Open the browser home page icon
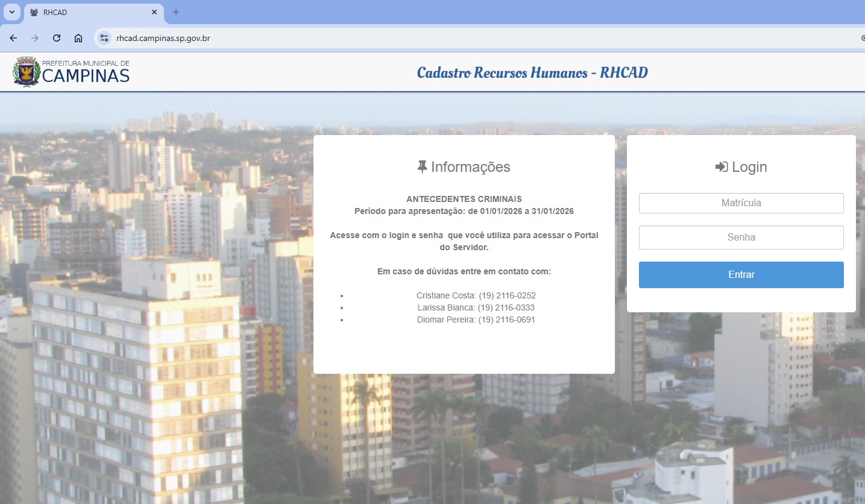Viewport: 865px width, 504px height. pyautogui.click(x=78, y=37)
